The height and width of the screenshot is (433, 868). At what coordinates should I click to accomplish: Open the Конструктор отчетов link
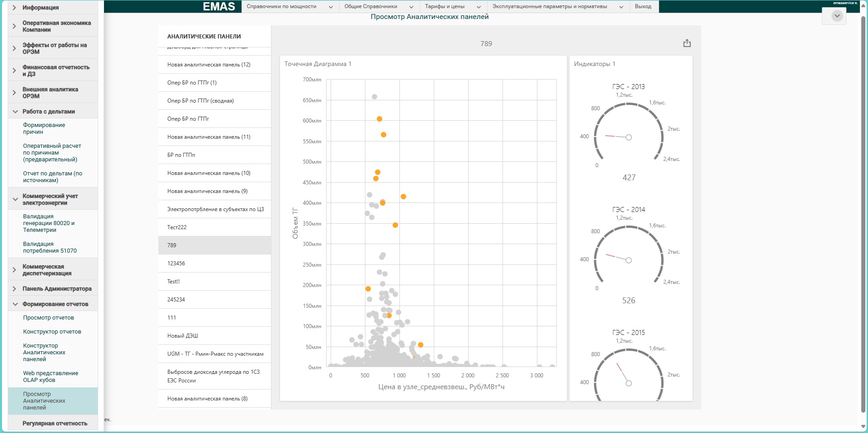coord(52,332)
